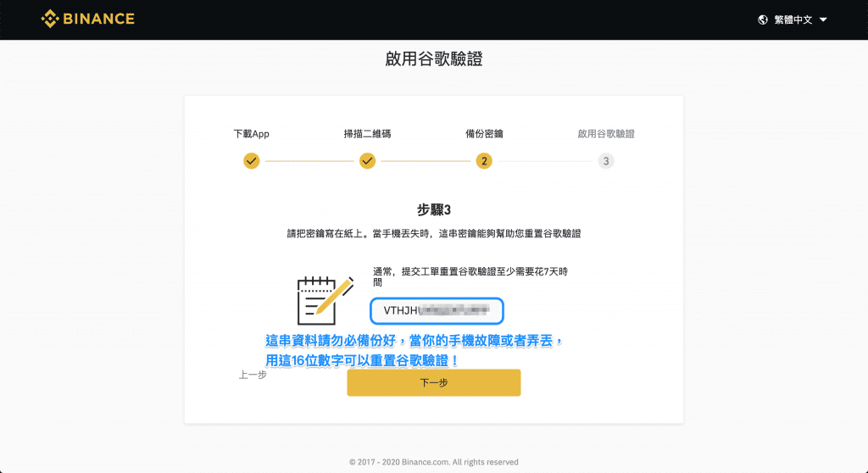Screen dimensions: 868x473
Task: Open the 繁體中文 language dropdown
Action: [793, 19]
